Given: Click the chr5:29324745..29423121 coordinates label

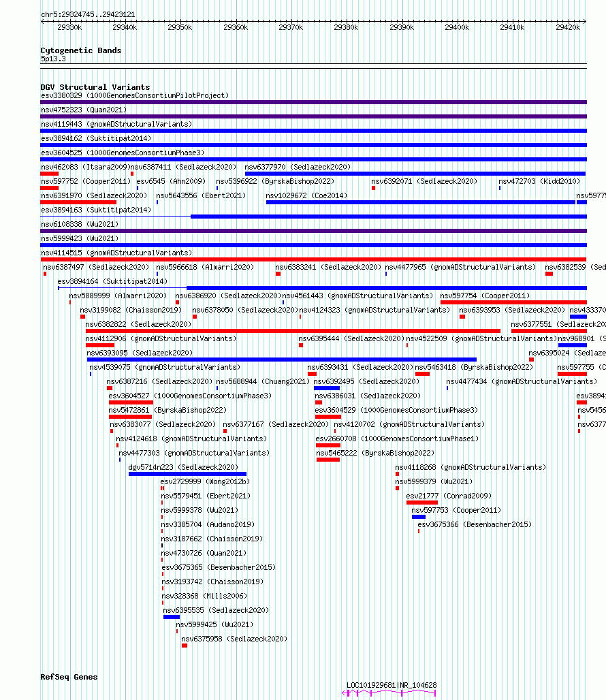Looking at the screenshot, I should (88, 14).
